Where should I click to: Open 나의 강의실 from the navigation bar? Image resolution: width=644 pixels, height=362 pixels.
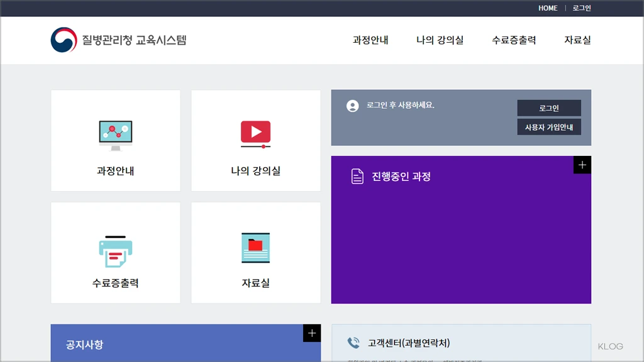click(x=439, y=40)
